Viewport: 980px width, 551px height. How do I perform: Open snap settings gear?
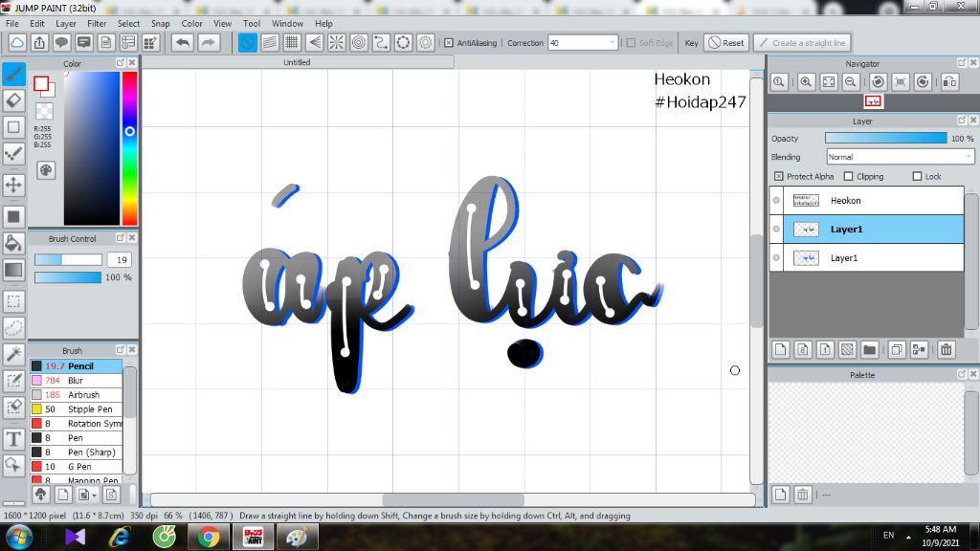click(426, 42)
